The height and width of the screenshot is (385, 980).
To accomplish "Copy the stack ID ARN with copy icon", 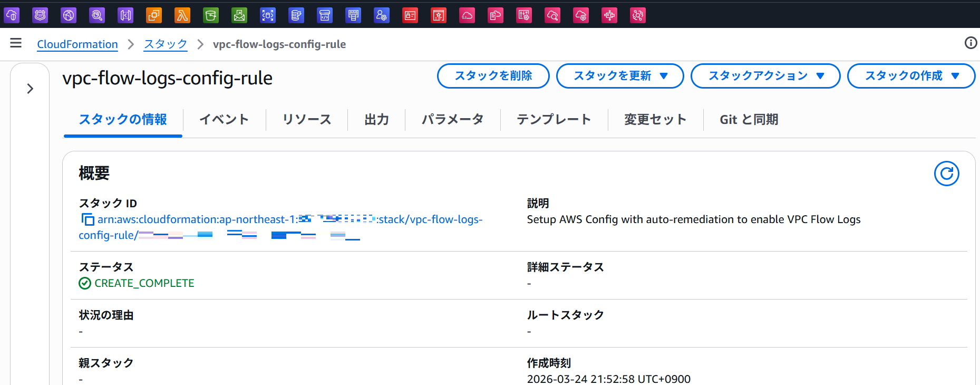I will tap(88, 219).
